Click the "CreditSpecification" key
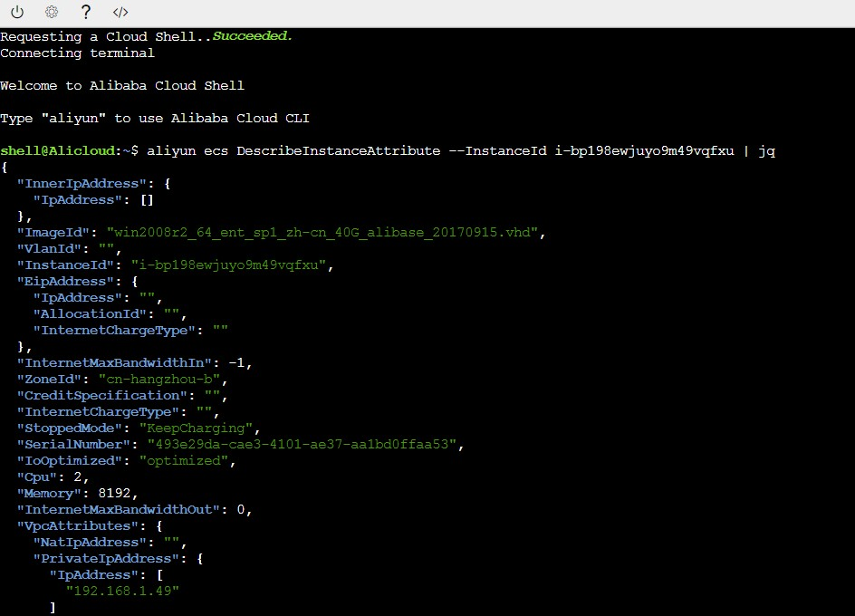The height and width of the screenshot is (616, 855). (x=102, y=396)
